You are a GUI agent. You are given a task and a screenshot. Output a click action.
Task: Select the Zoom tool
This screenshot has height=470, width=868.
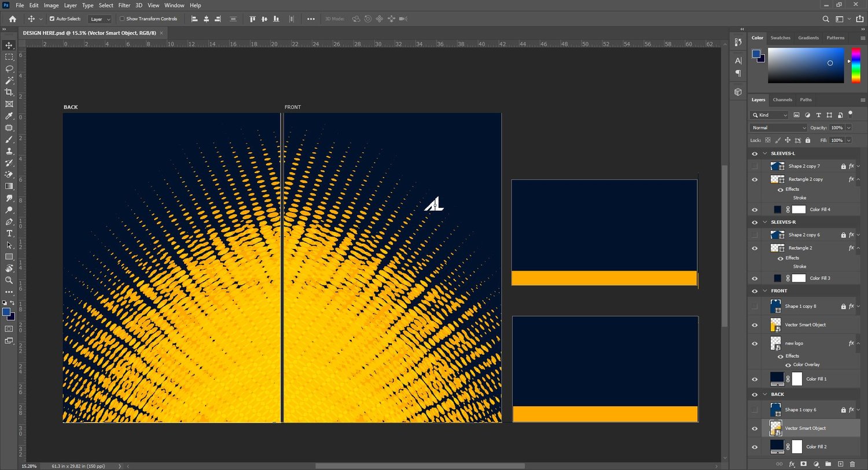click(x=9, y=280)
